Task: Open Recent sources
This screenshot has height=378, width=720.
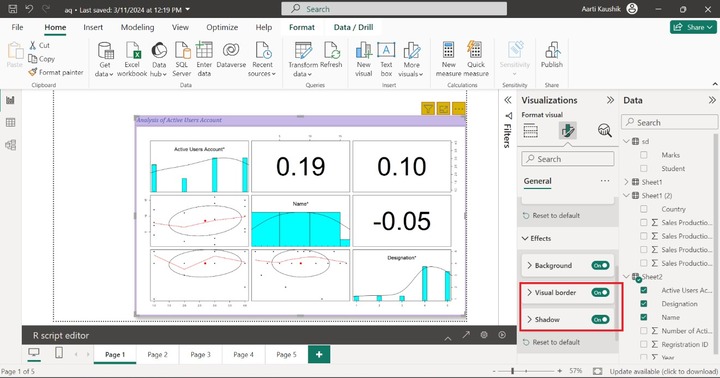Action: click(x=262, y=59)
